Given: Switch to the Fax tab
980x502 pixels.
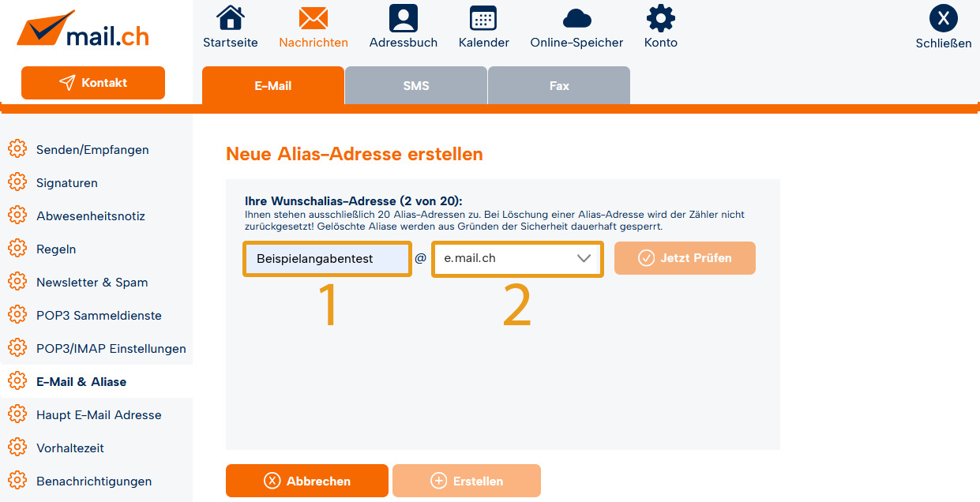Looking at the screenshot, I should click(559, 85).
